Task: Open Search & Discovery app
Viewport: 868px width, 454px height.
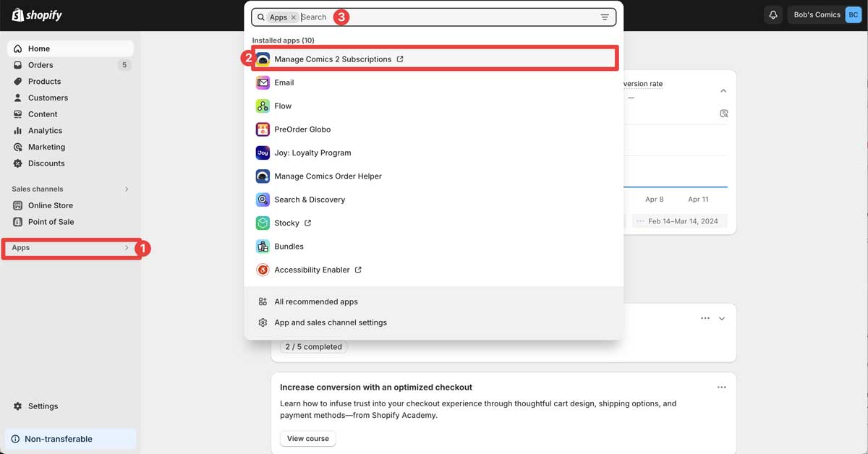Action: click(434, 200)
